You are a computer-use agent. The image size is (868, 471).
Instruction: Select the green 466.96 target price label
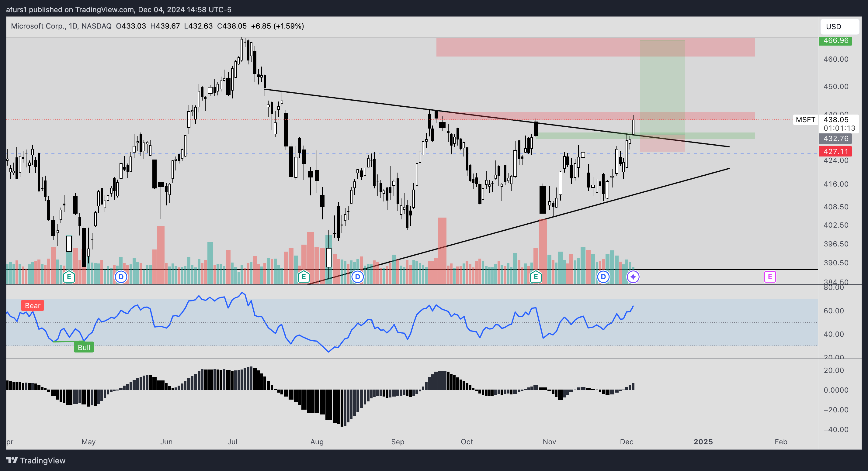[835, 40]
